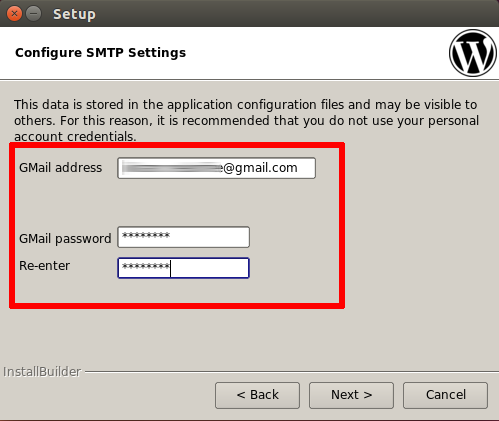Click the "GMail password" label
This screenshot has width=499, height=421.
pos(65,239)
